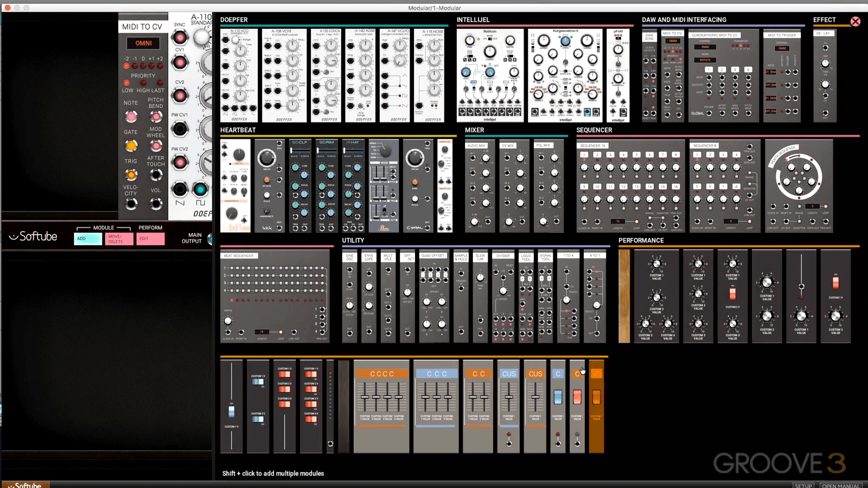
Task: Add the DAW Sync module
Action: tap(649, 76)
